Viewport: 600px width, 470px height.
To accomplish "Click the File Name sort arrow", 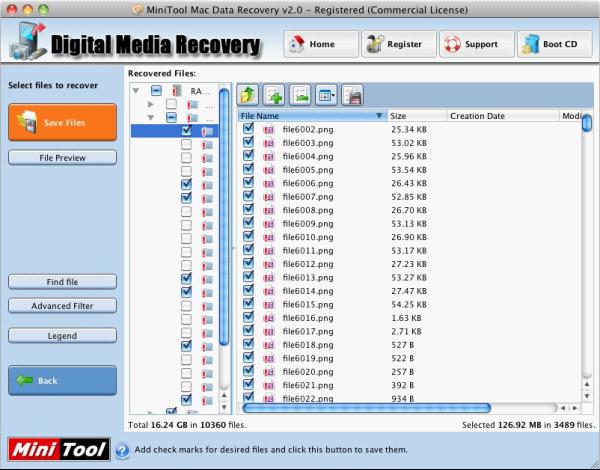I will tap(379, 116).
